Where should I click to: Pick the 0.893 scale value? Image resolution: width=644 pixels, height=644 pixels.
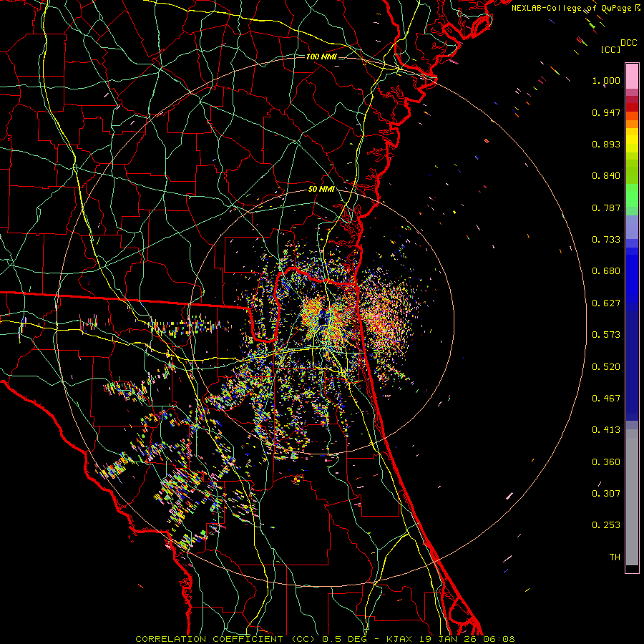[606, 144]
